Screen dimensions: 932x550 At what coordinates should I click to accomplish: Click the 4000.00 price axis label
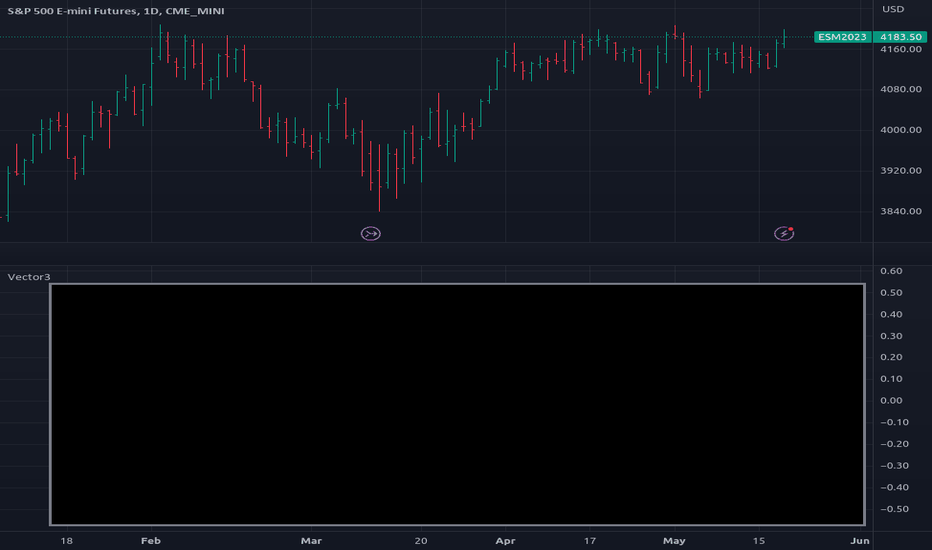click(900, 130)
